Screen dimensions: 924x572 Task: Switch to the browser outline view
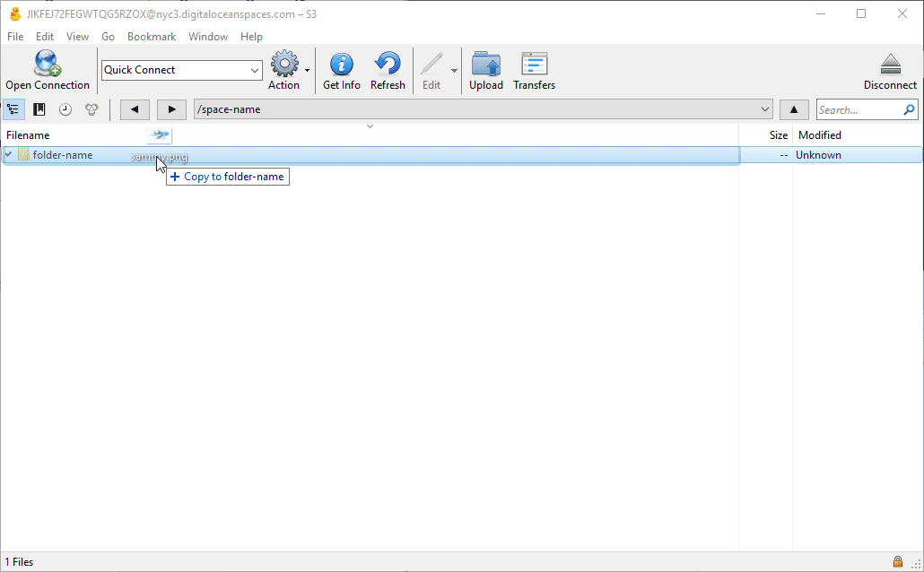[x=13, y=109]
